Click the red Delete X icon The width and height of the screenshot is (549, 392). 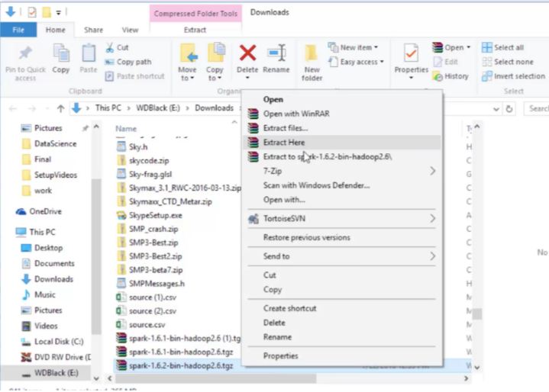tap(247, 53)
